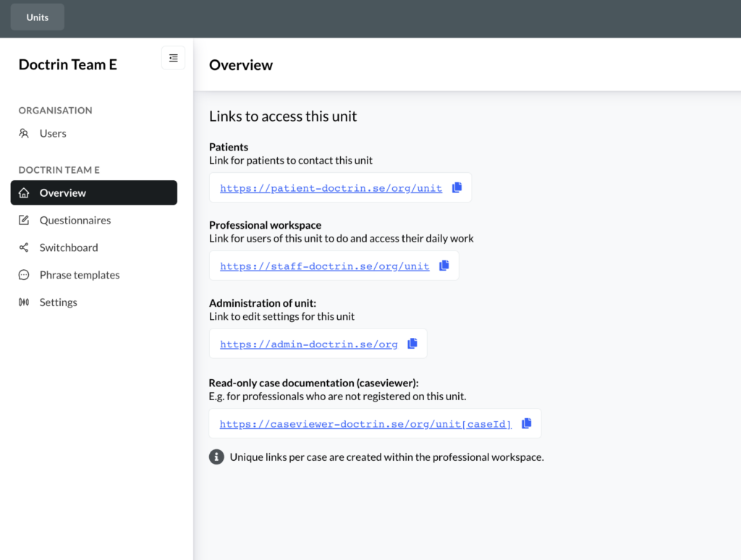This screenshot has height=560, width=741.
Task: Click the Switchboard share icon
Action: (x=24, y=247)
